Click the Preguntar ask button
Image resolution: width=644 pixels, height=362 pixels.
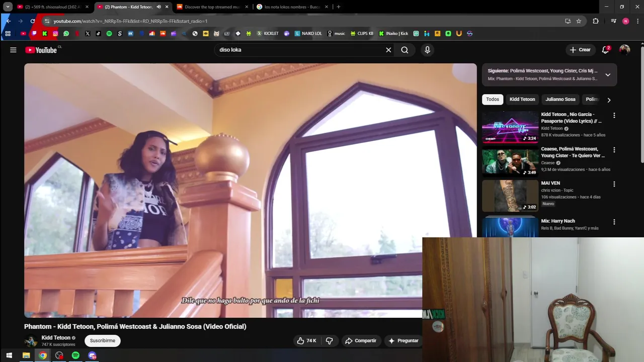point(404,340)
